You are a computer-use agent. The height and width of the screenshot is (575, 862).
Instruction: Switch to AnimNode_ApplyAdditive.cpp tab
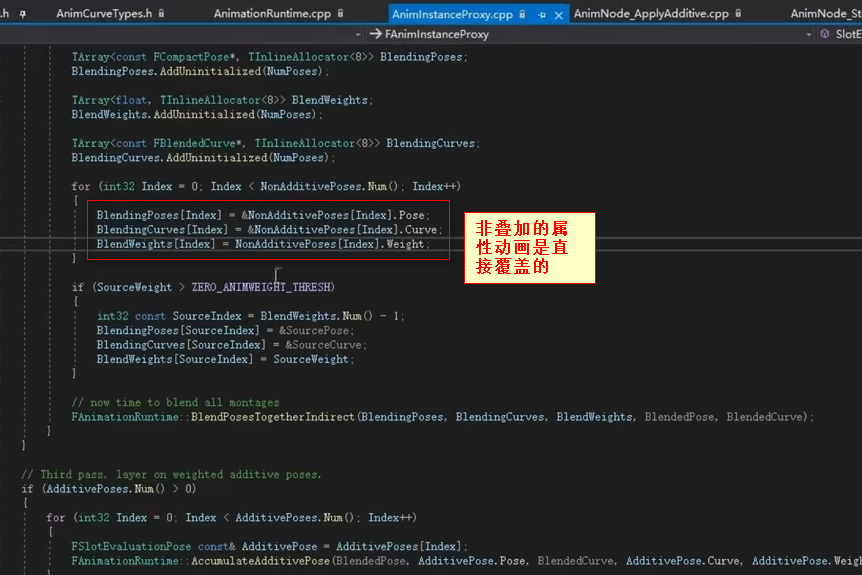pos(650,14)
